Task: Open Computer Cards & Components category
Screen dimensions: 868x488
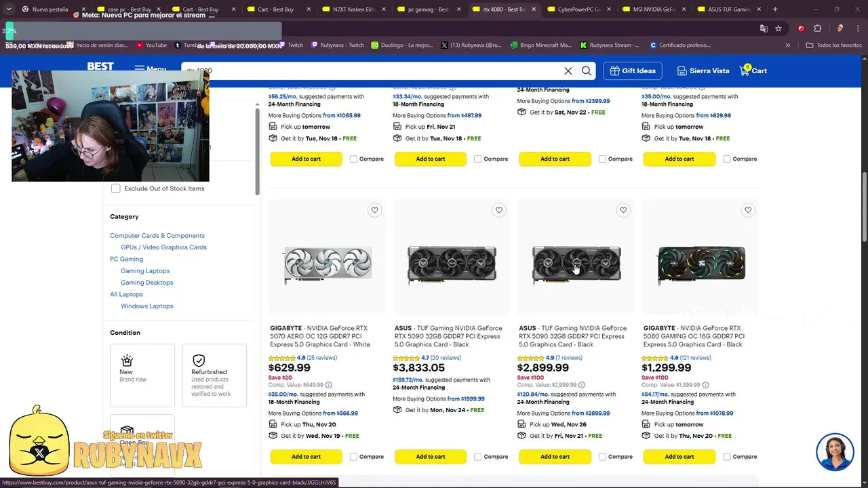Action: point(157,236)
